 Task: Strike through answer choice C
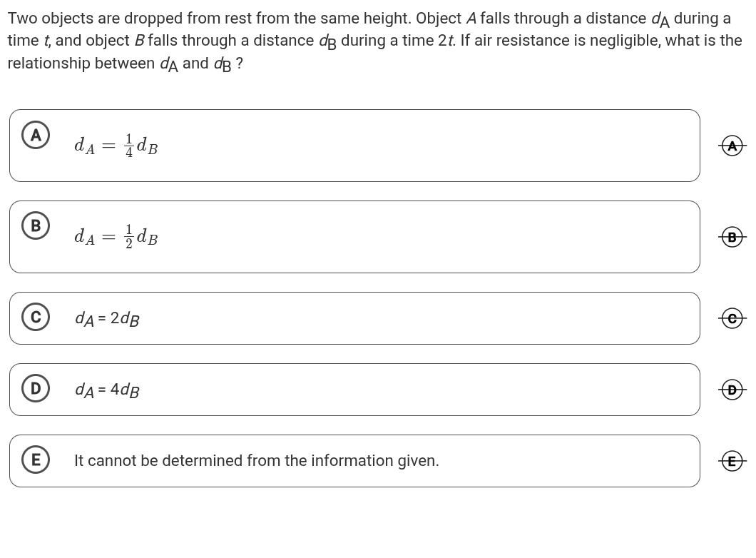click(732, 319)
